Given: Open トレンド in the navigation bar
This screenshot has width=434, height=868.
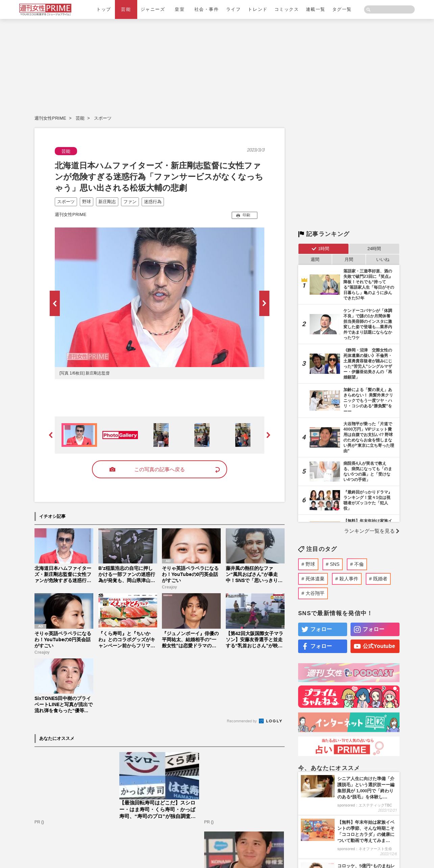Looking at the screenshot, I should pyautogui.click(x=258, y=9).
